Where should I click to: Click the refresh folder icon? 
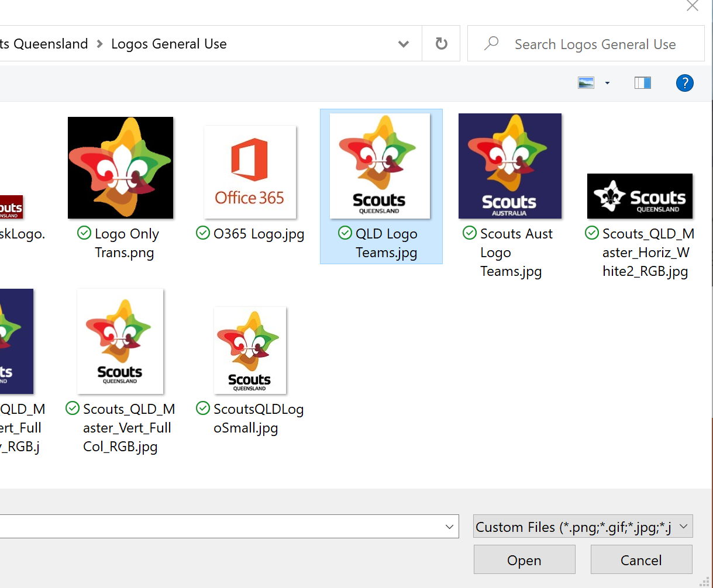click(442, 44)
